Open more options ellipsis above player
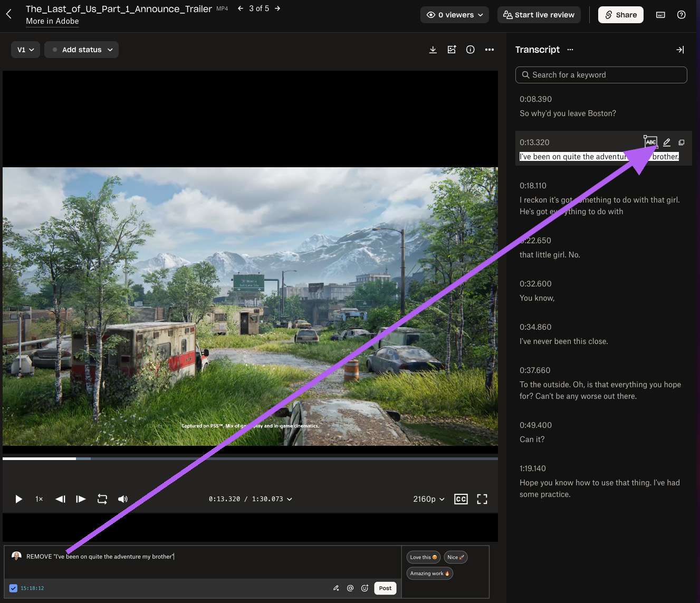The image size is (700, 603). (490, 50)
